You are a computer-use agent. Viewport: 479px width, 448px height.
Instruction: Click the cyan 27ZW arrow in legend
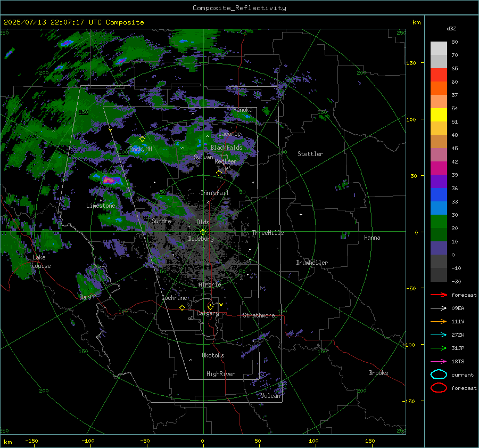click(439, 335)
